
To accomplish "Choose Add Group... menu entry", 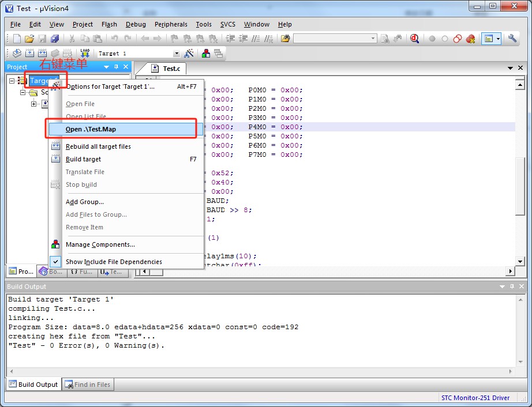I will coord(126,202).
